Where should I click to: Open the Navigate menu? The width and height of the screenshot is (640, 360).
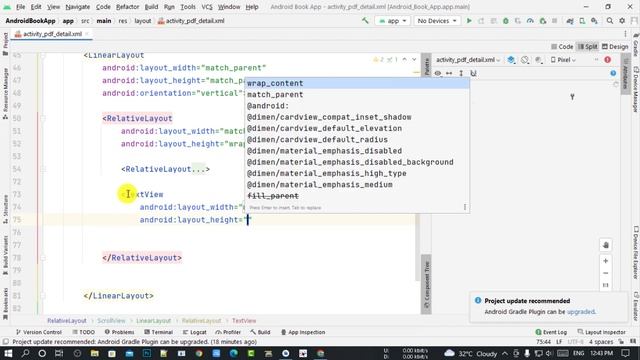[x=78, y=7]
